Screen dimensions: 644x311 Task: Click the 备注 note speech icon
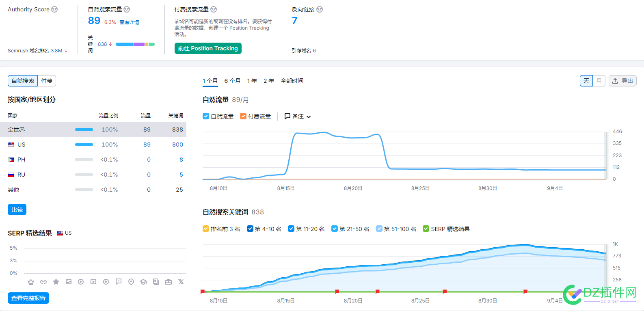[x=287, y=117]
